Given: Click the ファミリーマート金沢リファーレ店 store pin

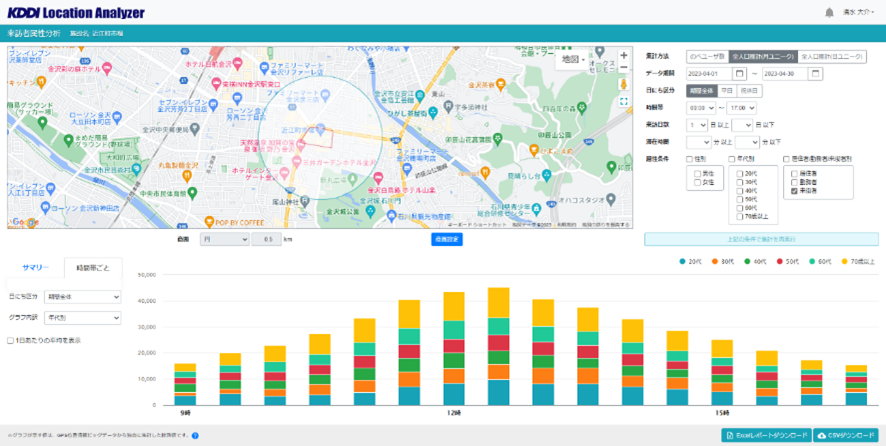Looking at the screenshot, I should click(x=264, y=67).
